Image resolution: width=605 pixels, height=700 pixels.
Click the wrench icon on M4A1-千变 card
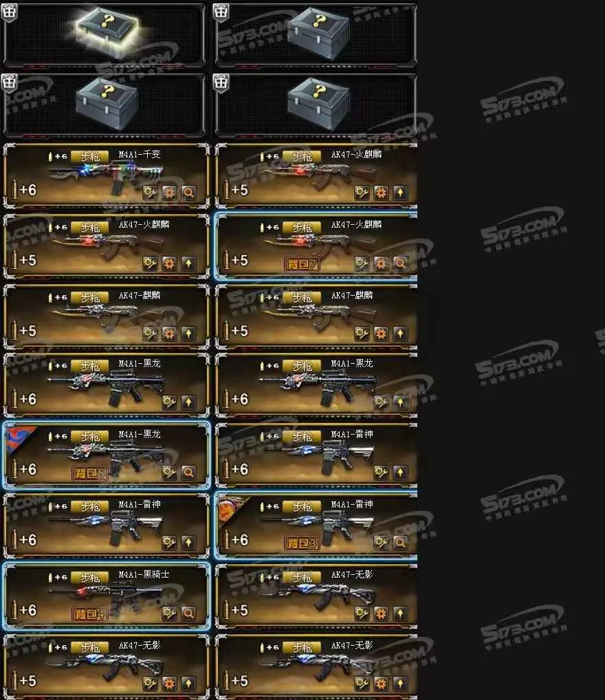click(150, 193)
